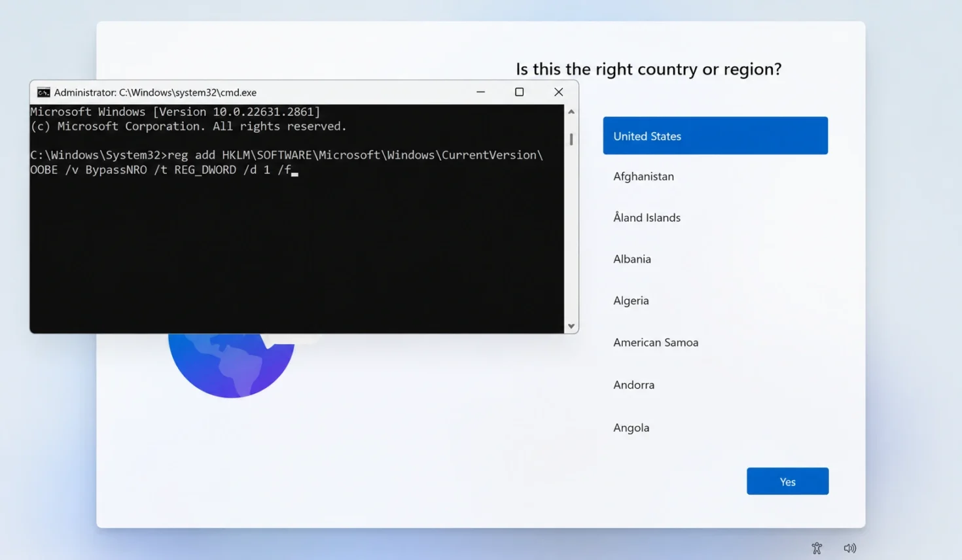Click the cmd scrollbar down arrow
The image size is (962, 560).
click(571, 326)
